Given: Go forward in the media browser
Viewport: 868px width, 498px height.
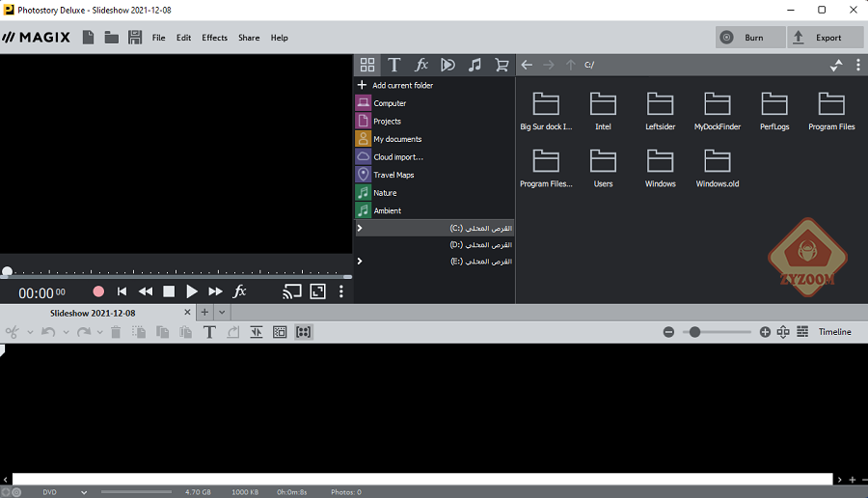Looking at the screenshot, I should tap(549, 65).
